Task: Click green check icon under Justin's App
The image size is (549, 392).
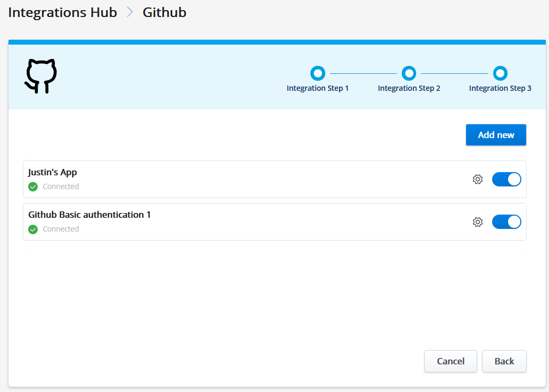Action: (33, 186)
